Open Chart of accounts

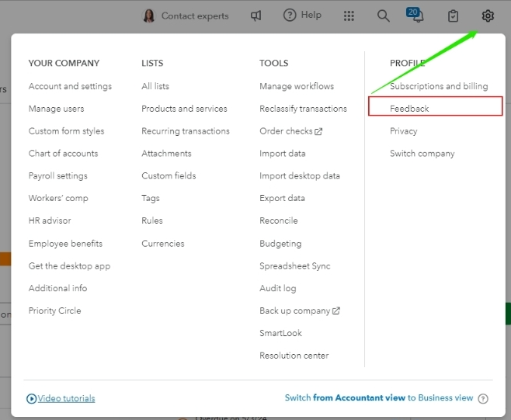pyautogui.click(x=63, y=154)
